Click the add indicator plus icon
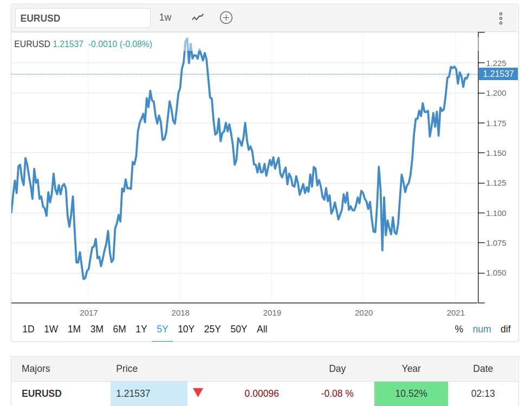This screenshot has width=532, height=406. point(226,17)
